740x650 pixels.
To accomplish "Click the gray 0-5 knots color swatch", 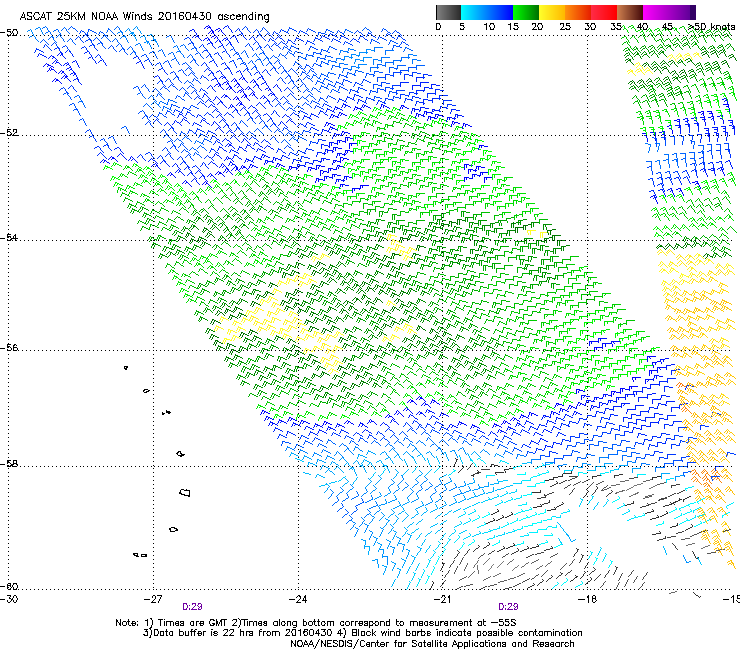I will (448, 12).
